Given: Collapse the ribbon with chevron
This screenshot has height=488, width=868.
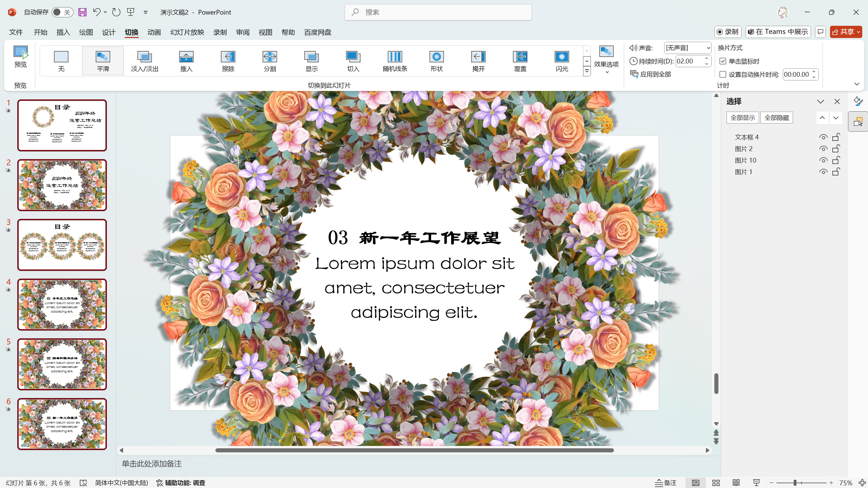Looking at the screenshot, I should [x=857, y=84].
